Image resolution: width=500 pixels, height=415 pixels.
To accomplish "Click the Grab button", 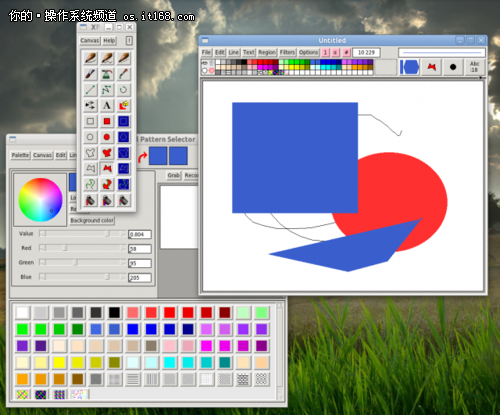I will tap(174, 175).
